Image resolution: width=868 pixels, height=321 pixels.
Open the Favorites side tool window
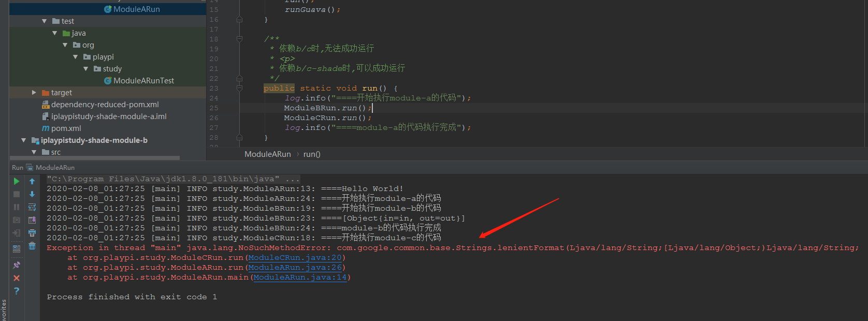point(4,310)
